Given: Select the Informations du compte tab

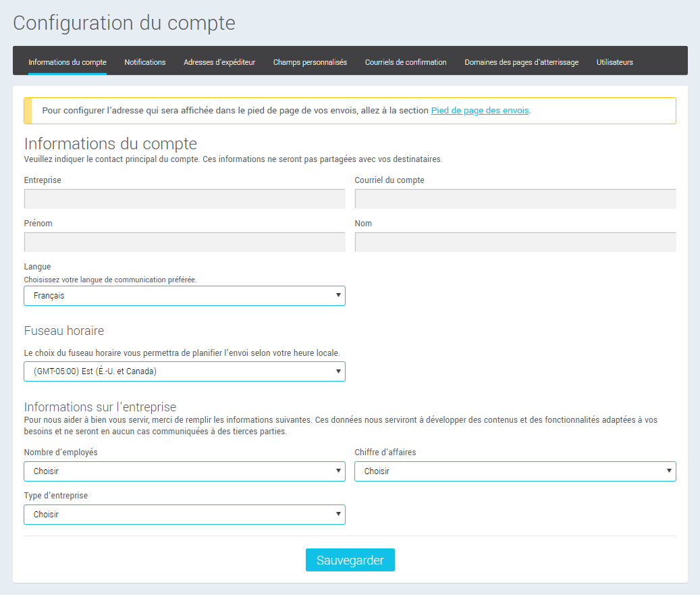Looking at the screenshot, I should pyautogui.click(x=67, y=61).
